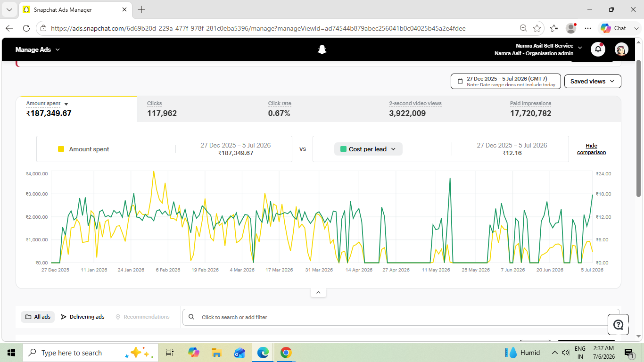
Task: Open the Cost per lead metric dropdown
Action: coord(368,149)
